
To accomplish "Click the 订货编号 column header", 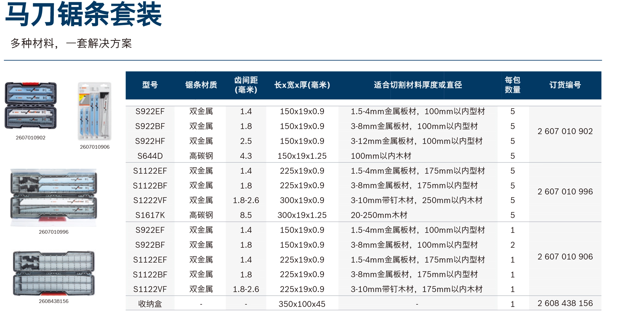I will 565,85.
